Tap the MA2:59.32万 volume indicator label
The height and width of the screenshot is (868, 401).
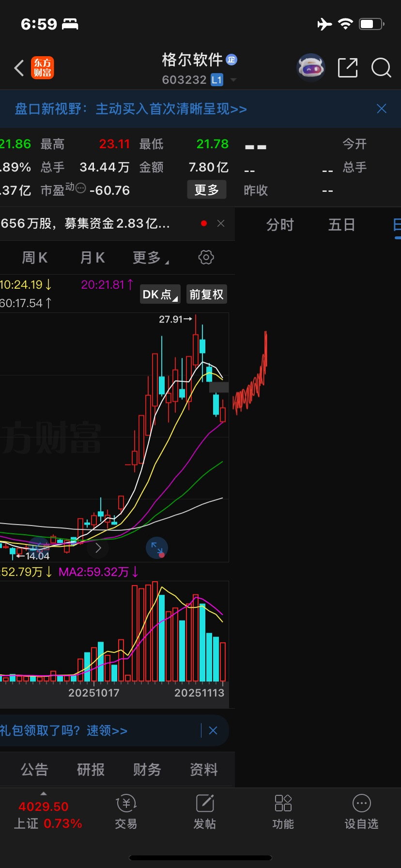click(98, 572)
